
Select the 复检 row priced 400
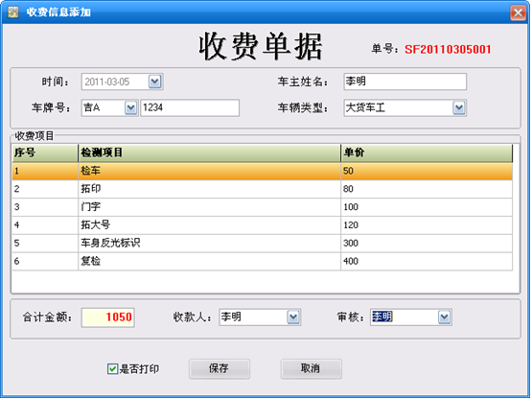tap(262, 261)
